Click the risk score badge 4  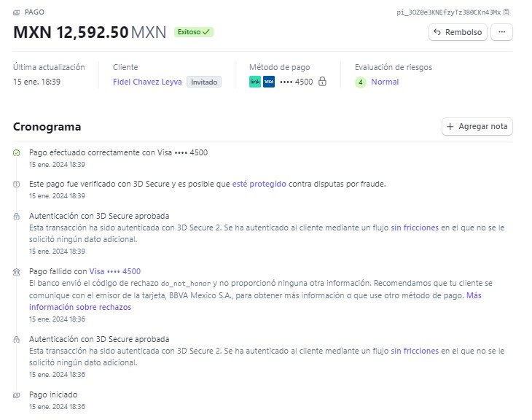coord(360,82)
